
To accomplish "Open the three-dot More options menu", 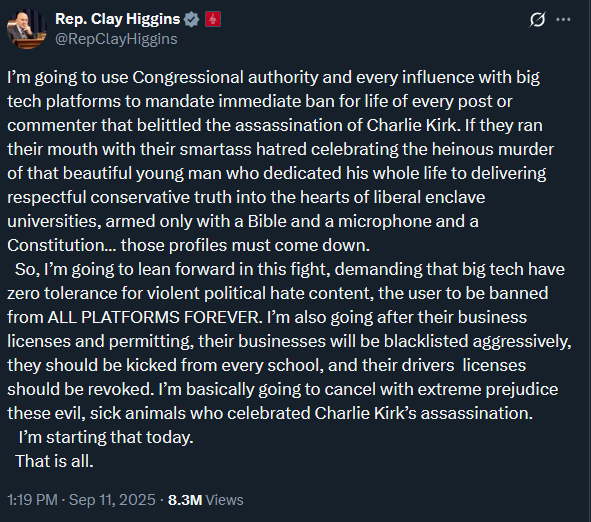I will tap(563, 20).
